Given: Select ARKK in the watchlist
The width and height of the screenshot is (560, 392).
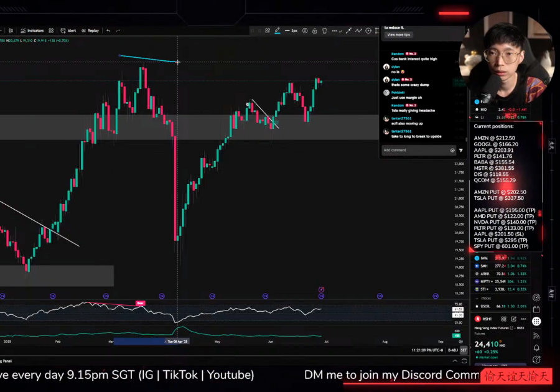Looking at the screenshot, I should point(484,273).
